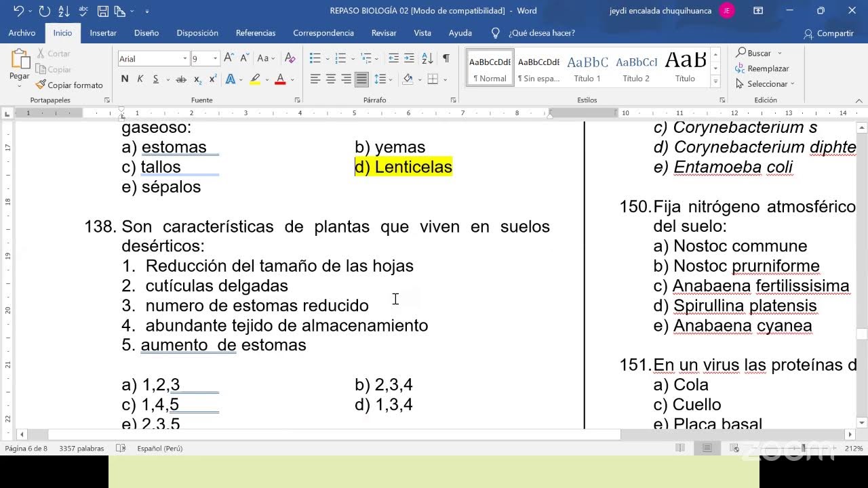
Task: Collapse the ribbon with the chevron
Action: (859, 100)
